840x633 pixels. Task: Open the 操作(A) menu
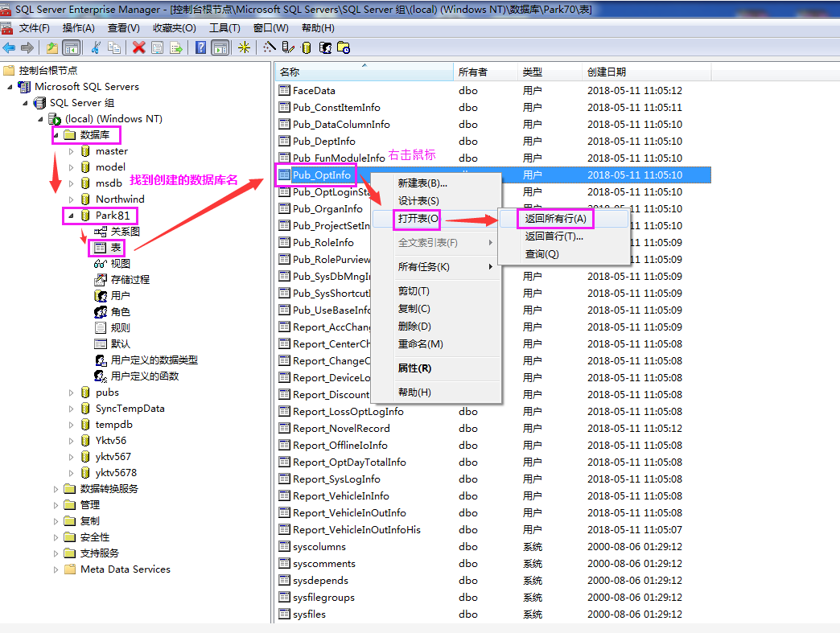78,28
